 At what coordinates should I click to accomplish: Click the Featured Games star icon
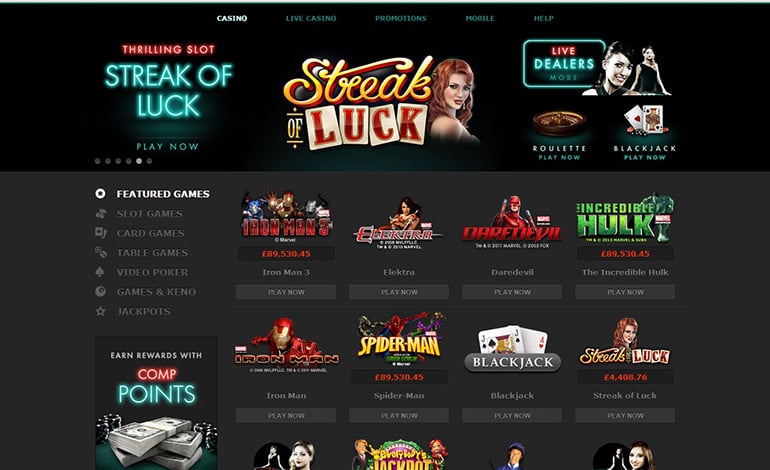pyautogui.click(x=100, y=194)
